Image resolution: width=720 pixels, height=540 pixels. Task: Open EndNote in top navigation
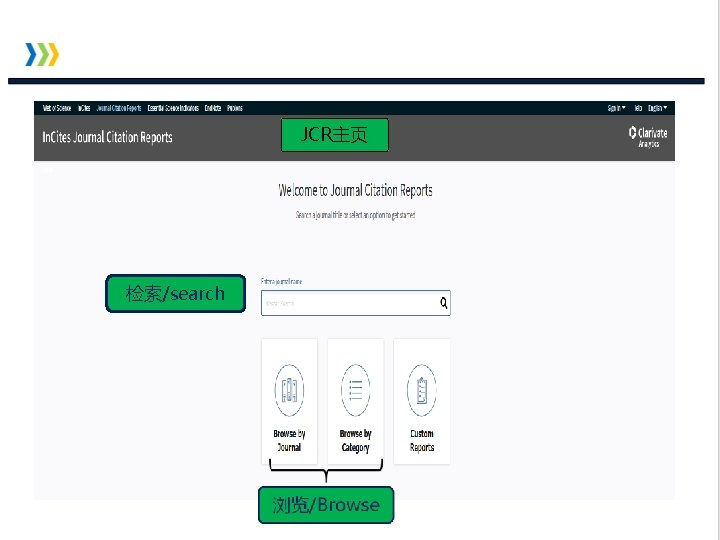click(213, 108)
